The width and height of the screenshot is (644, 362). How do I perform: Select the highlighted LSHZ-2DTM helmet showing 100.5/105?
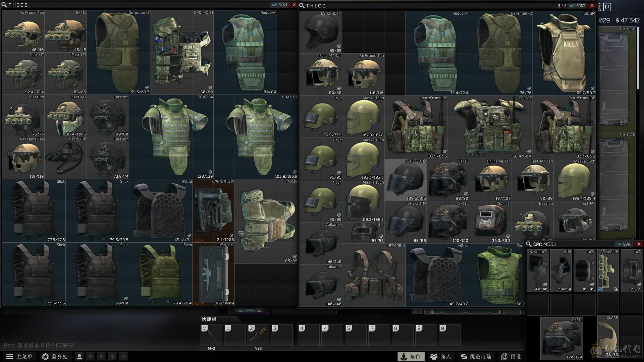pos(406,180)
